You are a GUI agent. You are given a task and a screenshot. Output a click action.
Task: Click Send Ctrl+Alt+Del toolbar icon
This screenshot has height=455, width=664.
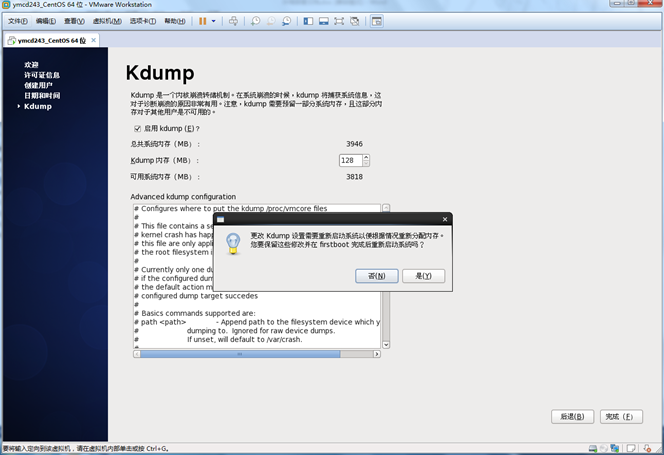pos(233,21)
